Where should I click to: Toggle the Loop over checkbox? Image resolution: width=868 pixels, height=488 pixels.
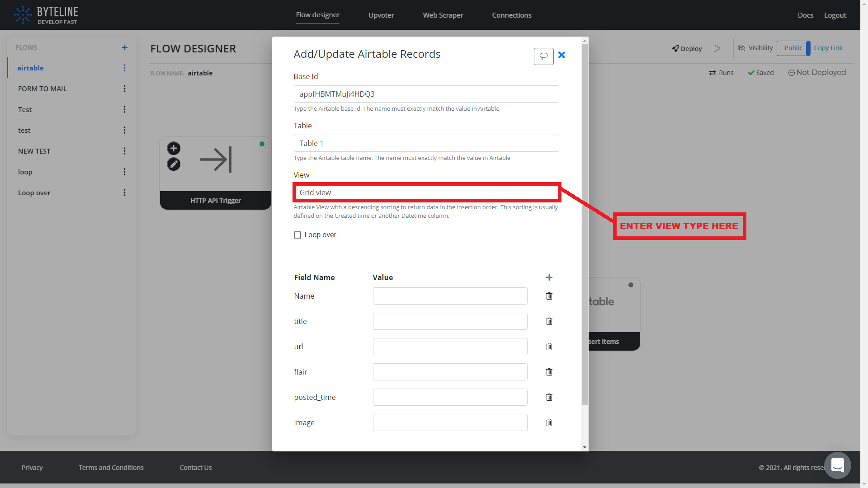click(x=297, y=235)
